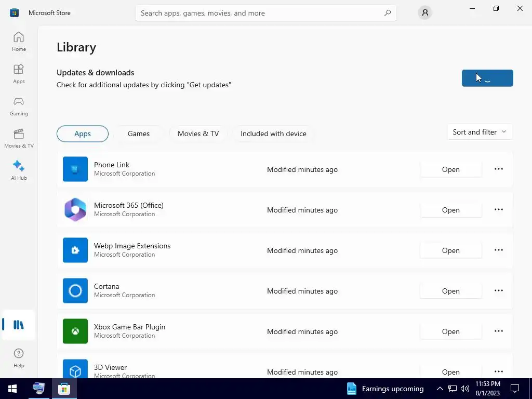The height and width of the screenshot is (399, 532).
Task: Open Xbox Game Bar Plugin
Action: click(x=450, y=331)
